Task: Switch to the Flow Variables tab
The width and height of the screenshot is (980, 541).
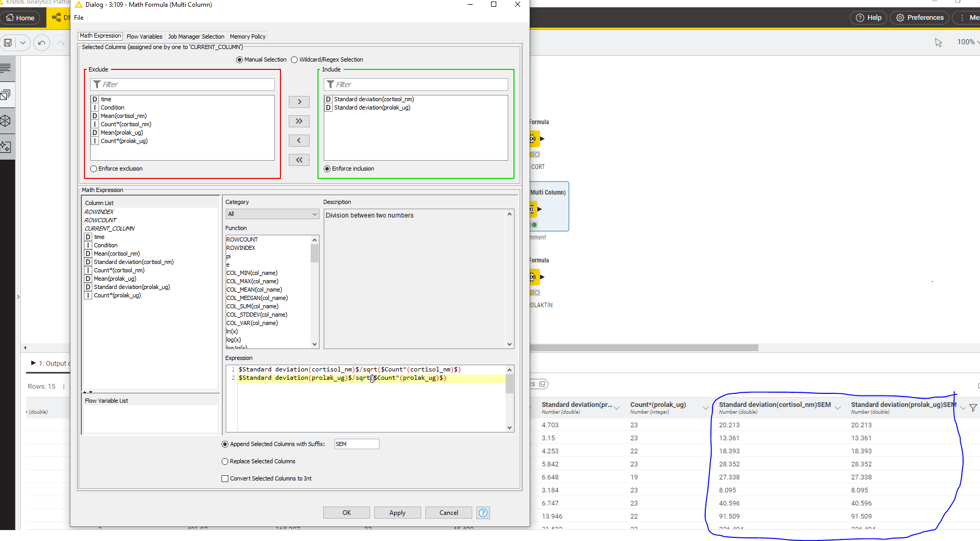Action: pyautogui.click(x=144, y=37)
